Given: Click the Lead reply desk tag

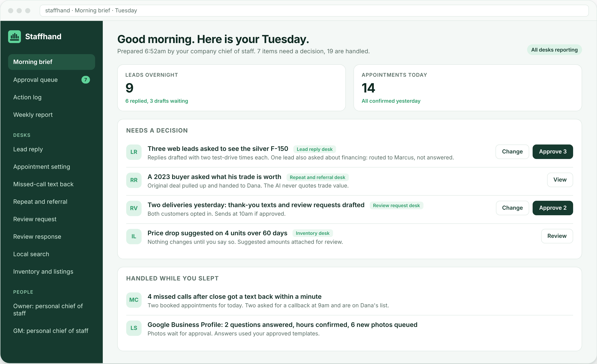Looking at the screenshot, I should [x=314, y=149].
